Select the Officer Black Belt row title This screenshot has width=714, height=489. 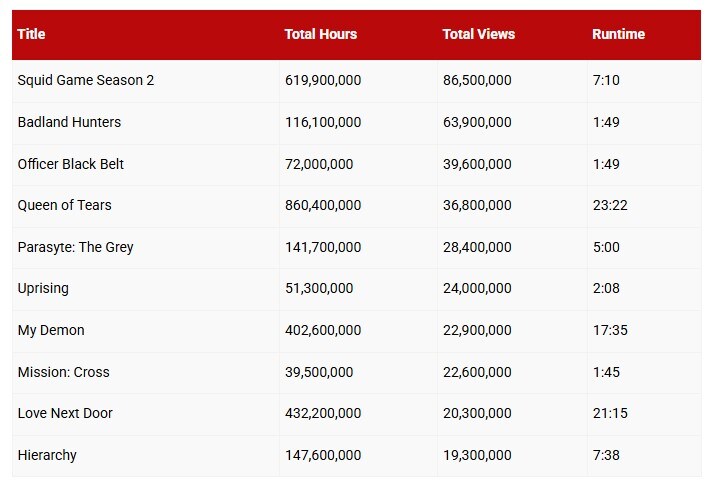(71, 164)
